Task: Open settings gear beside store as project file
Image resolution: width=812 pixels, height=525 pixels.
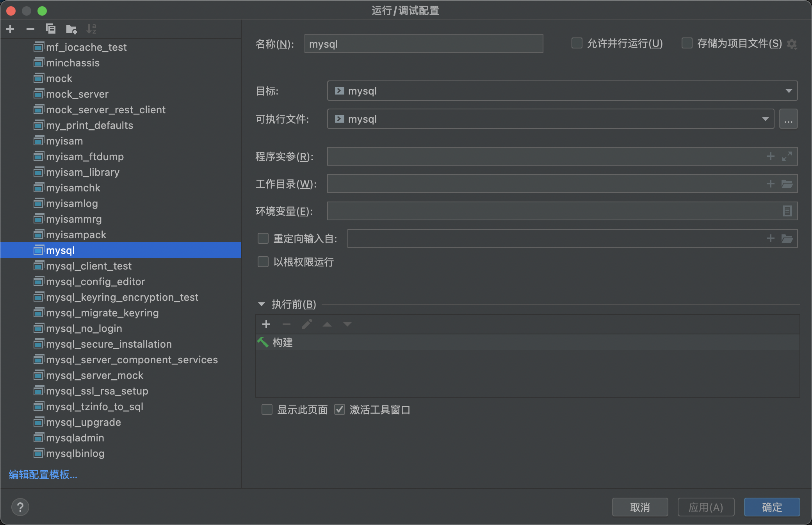Action: [x=792, y=44]
